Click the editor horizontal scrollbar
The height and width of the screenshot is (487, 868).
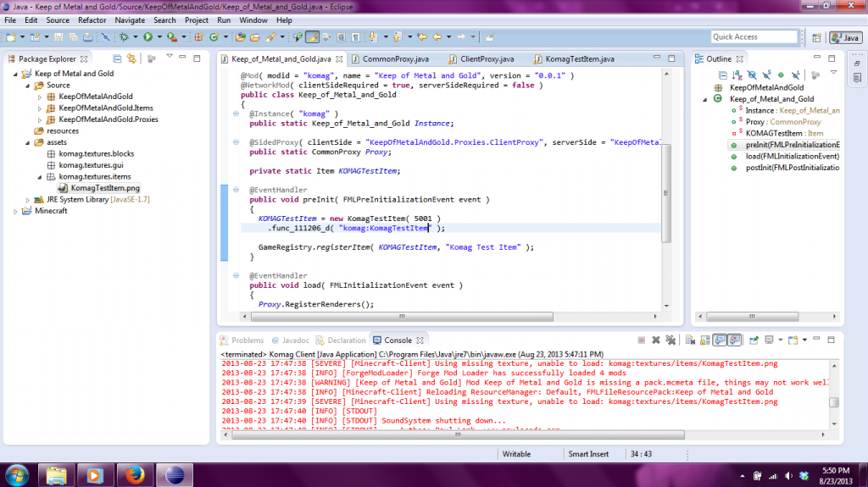click(402, 317)
